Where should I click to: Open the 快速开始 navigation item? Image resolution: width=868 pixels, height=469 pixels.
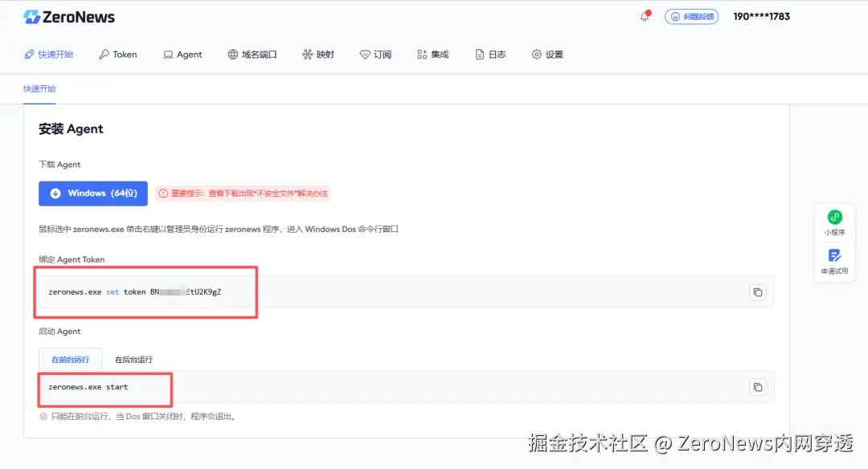tap(49, 54)
